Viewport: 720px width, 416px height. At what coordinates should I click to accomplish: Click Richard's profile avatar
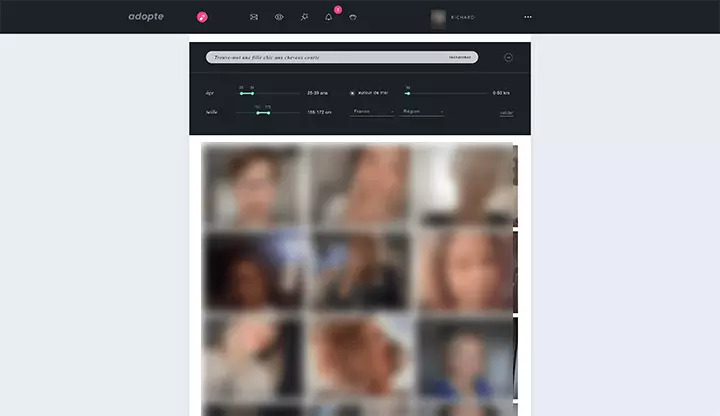tap(438, 17)
